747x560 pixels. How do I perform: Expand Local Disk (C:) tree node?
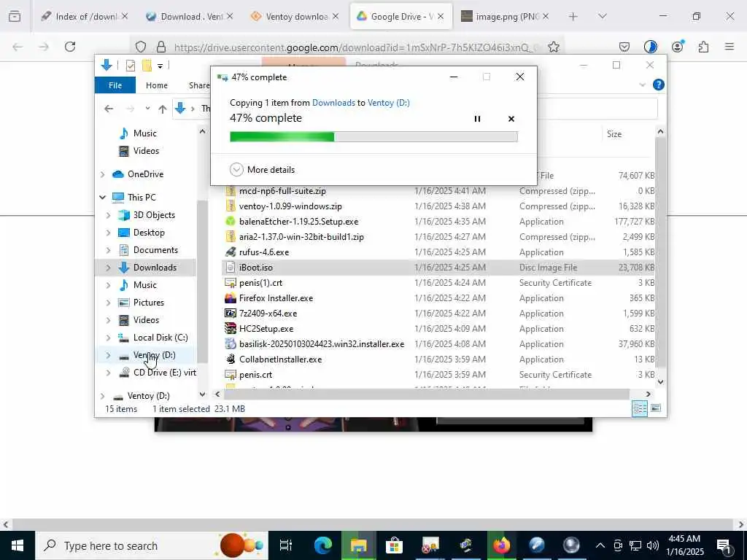coord(108,338)
